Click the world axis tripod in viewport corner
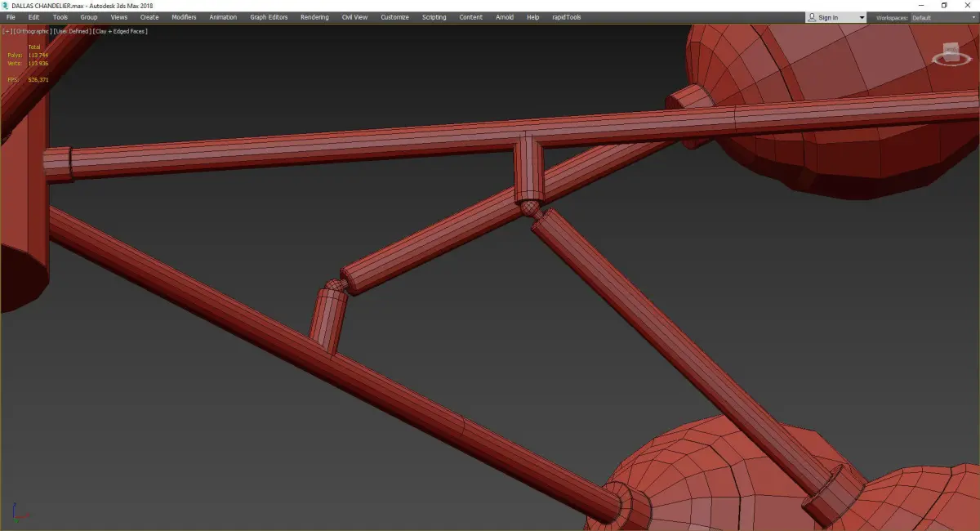Viewport: 980px width, 531px height. click(x=20, y=513)
